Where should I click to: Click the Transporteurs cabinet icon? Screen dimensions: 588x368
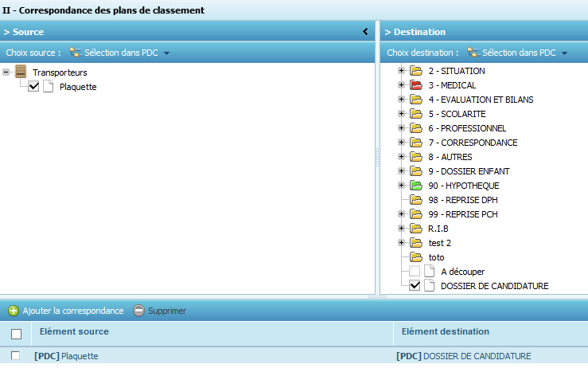(x=21, y=72)
